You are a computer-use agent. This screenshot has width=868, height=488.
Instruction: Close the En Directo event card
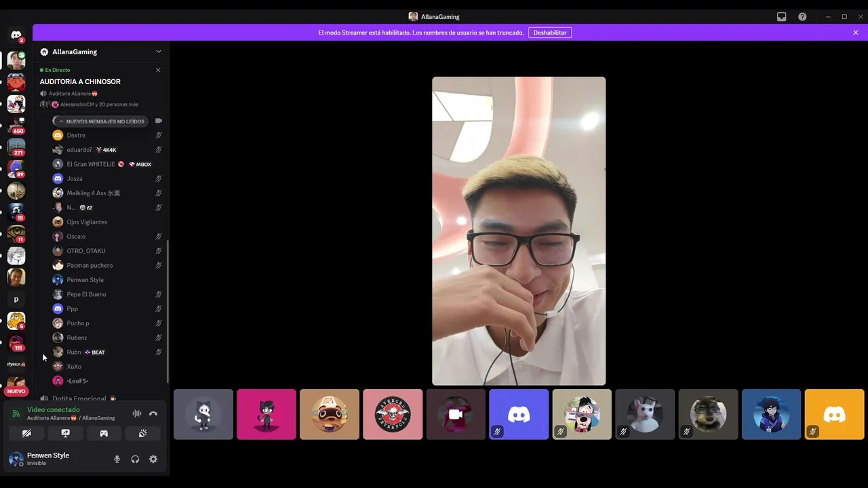click(158, 70)
